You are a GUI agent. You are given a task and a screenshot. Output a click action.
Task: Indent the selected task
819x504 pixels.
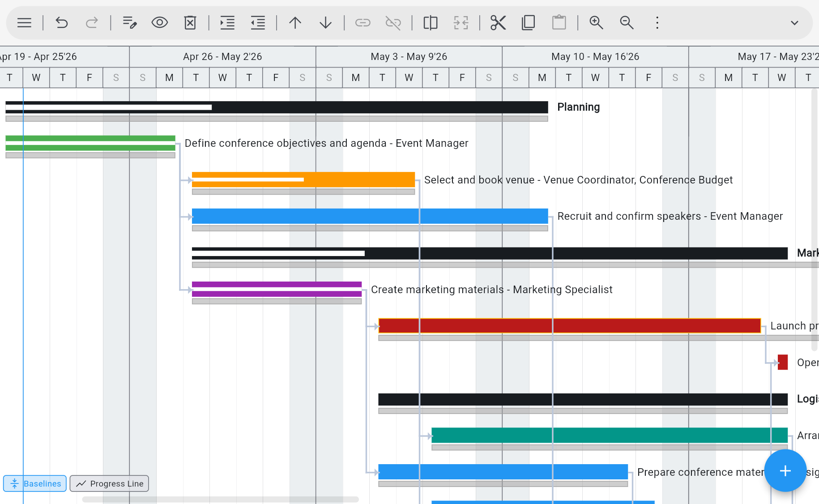point(227,22)
